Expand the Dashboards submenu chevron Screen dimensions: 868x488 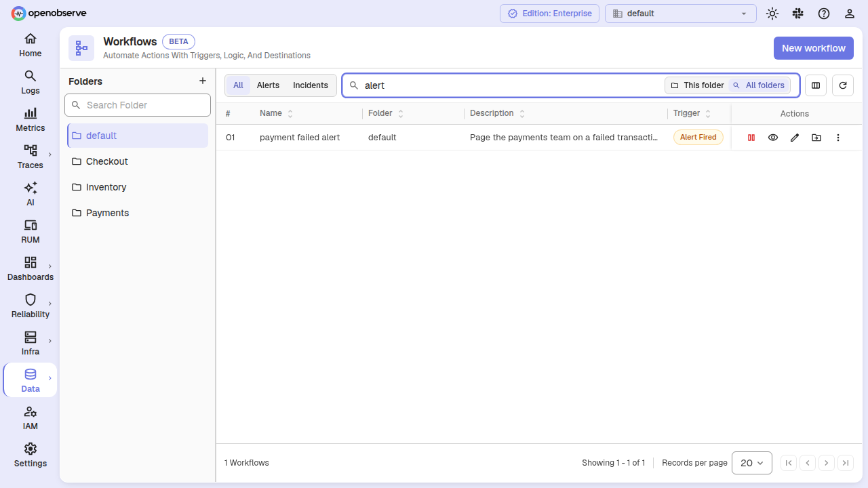[x=50, y=266]
